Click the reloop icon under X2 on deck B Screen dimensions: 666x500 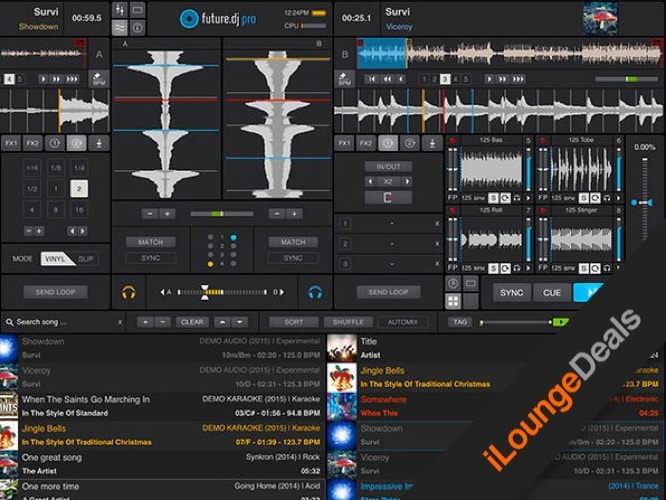point(388,197)
